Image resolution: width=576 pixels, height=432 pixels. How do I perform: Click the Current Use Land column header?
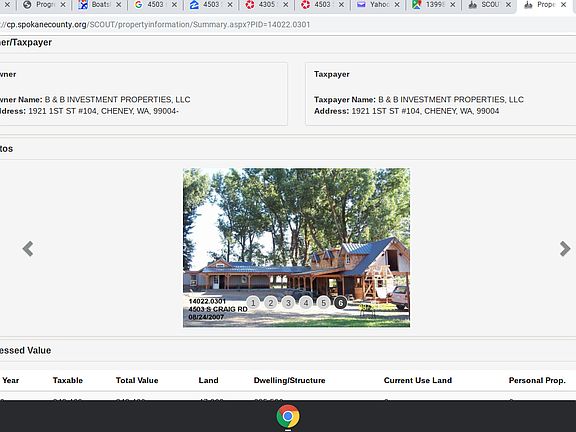click(x=418, y=380)
